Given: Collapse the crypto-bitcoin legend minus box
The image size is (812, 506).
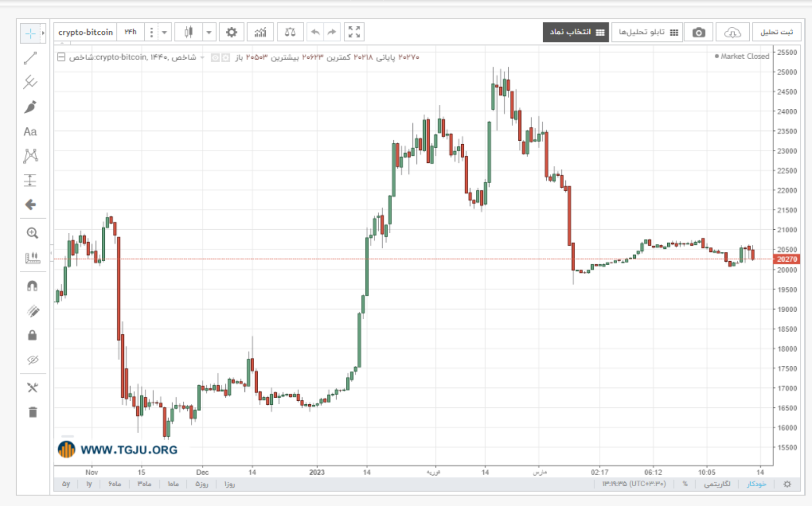Looking at the screenshot, I should (x=61, y=57).
